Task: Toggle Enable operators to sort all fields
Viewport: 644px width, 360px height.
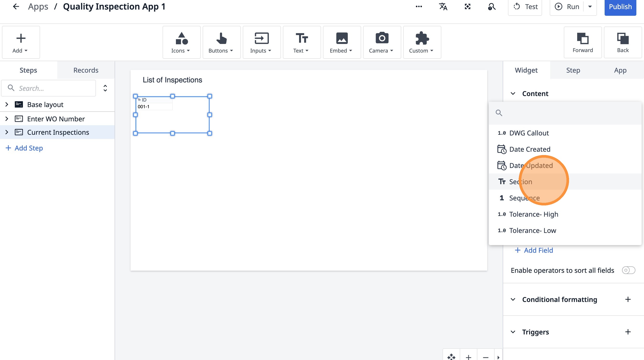Action: click(628, 270)
